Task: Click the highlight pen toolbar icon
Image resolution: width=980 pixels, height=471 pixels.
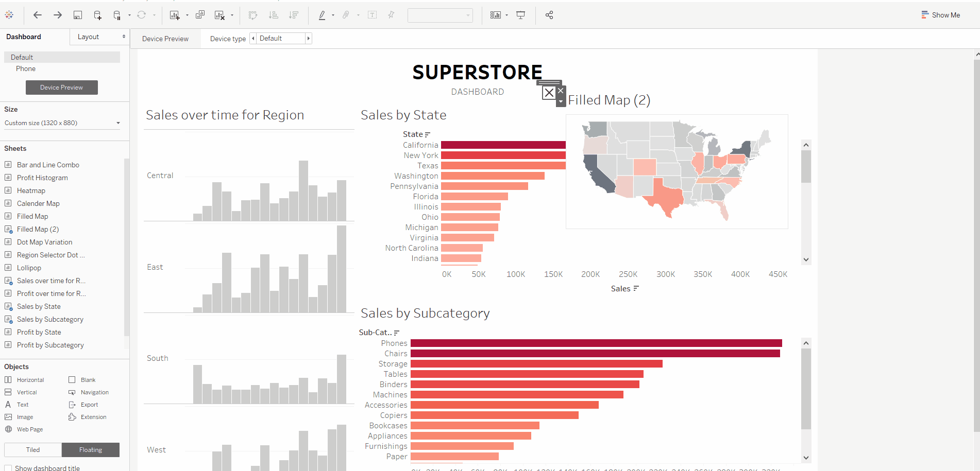Action: click(322, 15)
